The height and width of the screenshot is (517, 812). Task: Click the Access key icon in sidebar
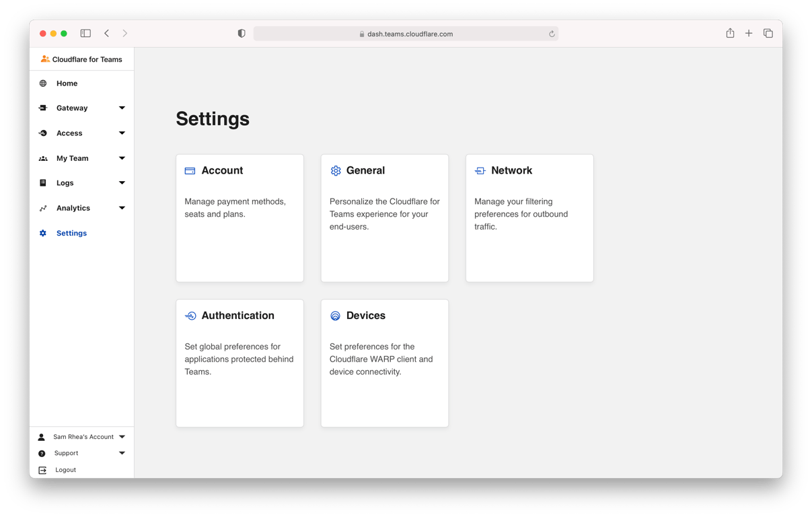point(42,133)
